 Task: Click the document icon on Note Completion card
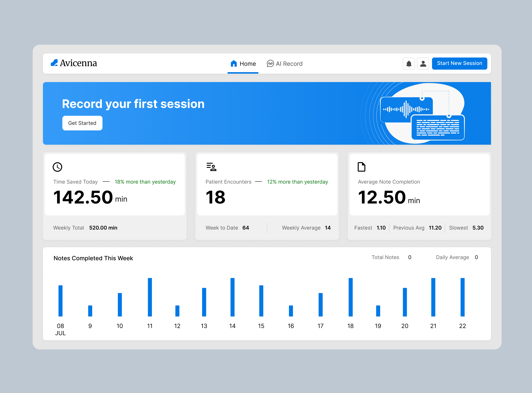(x=361, y=167)
